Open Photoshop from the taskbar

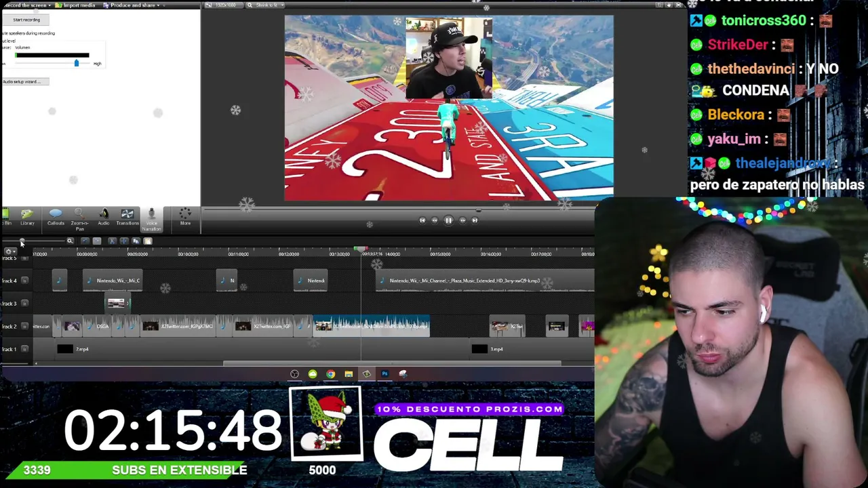click(384, 374)
